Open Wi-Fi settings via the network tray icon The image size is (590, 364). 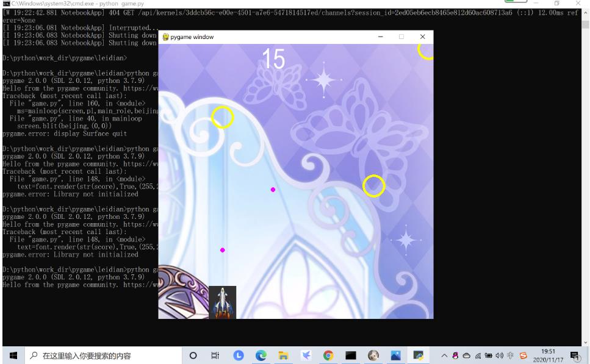coord(477,354)
